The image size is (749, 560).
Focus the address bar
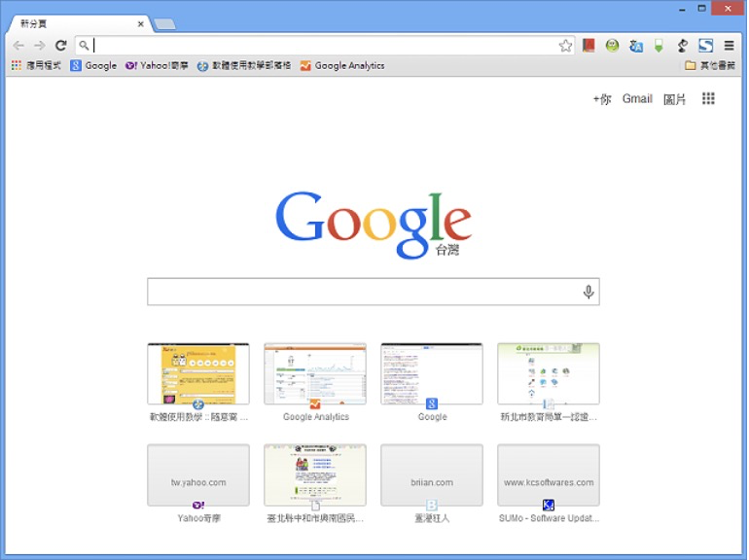325,46
